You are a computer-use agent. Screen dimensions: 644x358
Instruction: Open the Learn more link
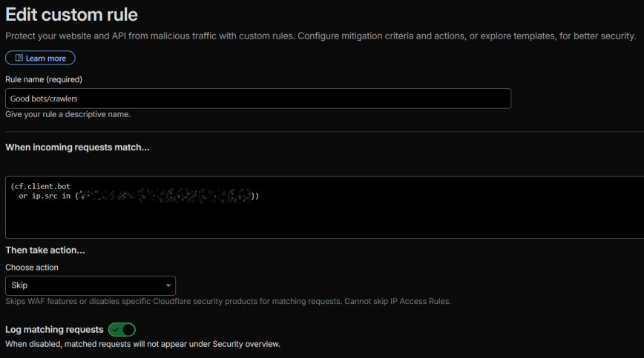(45, 58)
